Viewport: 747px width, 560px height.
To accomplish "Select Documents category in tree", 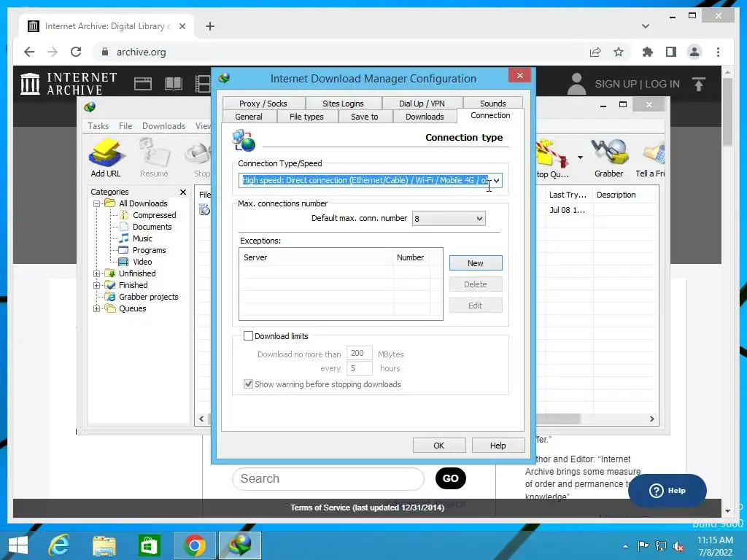I will [x=152, y=227].
